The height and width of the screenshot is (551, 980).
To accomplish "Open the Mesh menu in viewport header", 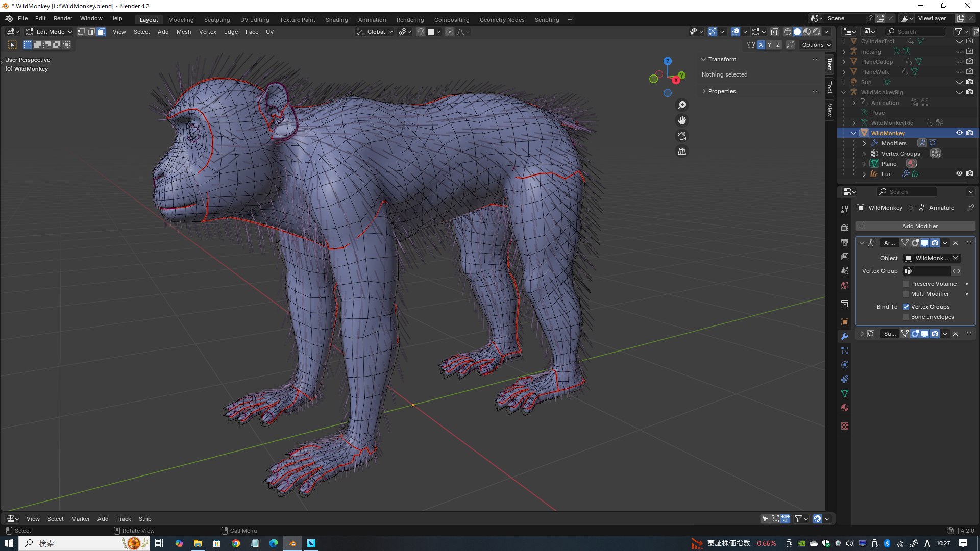I will [184, 32].
